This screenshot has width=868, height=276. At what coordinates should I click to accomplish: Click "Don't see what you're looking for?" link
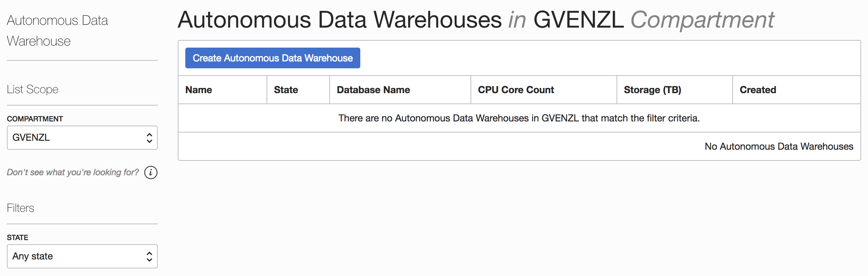(73, 172)
